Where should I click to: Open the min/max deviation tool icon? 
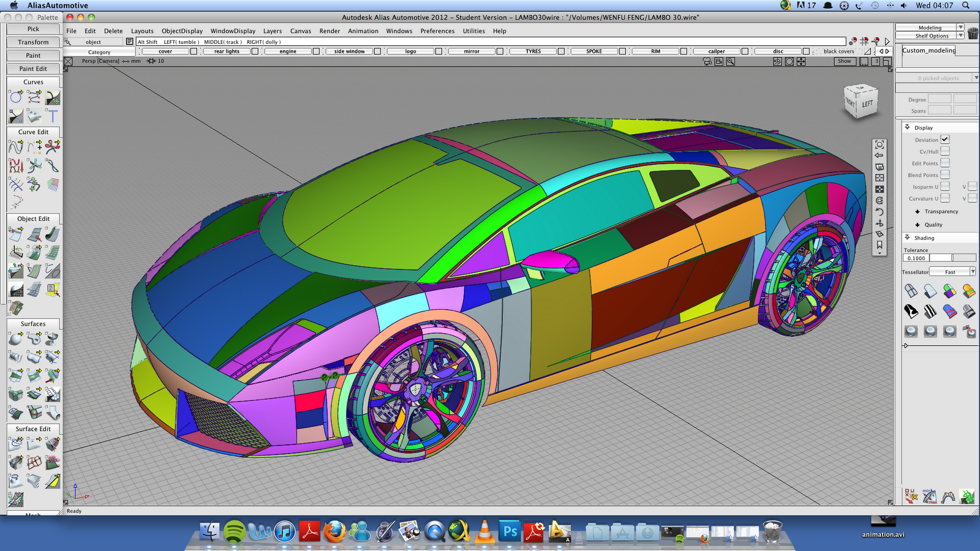[930, 496]
